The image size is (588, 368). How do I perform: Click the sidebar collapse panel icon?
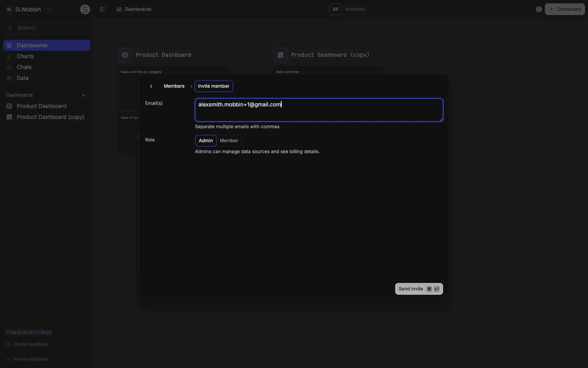103,9
